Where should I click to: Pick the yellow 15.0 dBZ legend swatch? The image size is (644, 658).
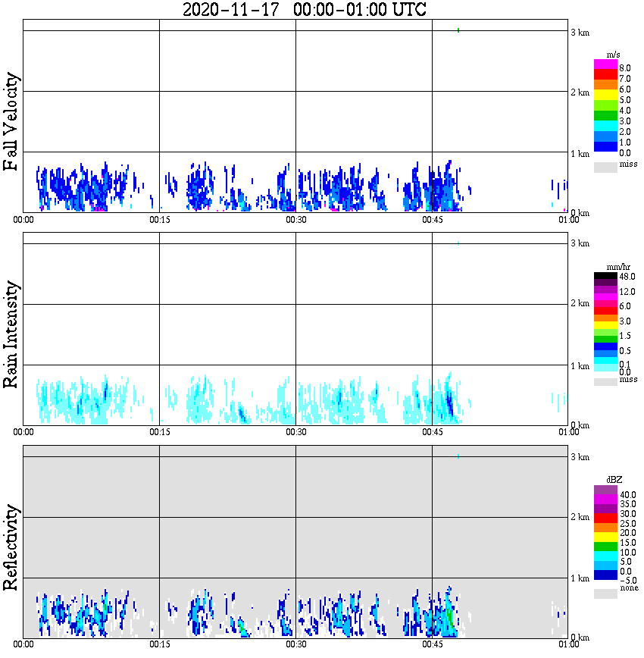(605, 537)
